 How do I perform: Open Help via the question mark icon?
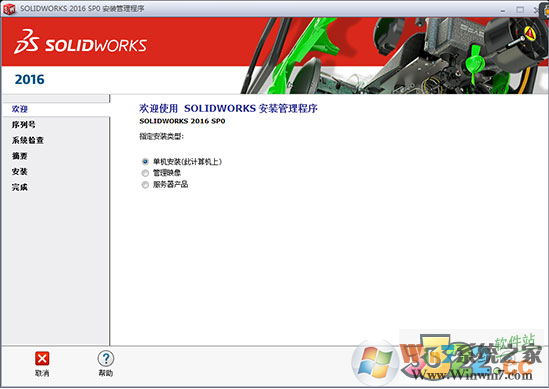click(106, 359)
